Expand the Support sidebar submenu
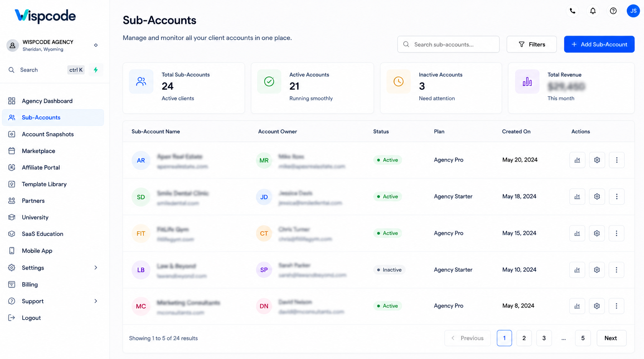Image resolution: width=644 pixels, height=359 pixels. (x=96, y=301)
